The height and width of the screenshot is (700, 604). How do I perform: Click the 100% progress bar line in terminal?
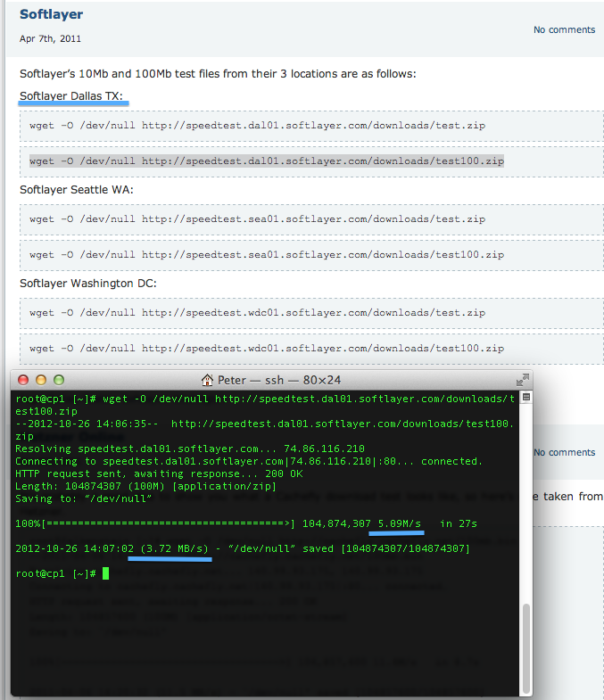(246, 523)
